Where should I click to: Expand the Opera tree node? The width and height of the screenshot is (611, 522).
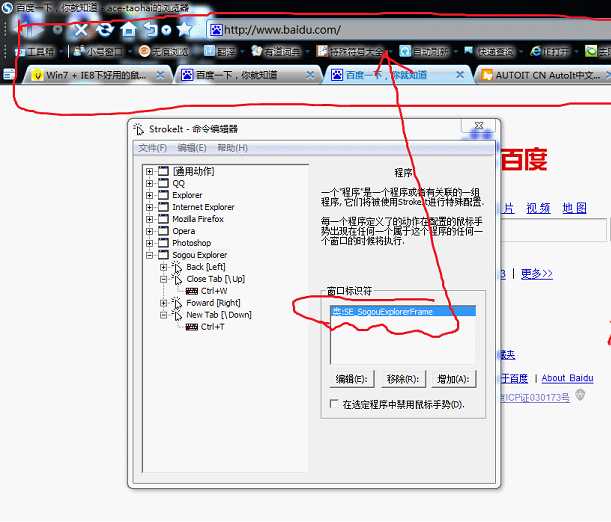point(149,231)
